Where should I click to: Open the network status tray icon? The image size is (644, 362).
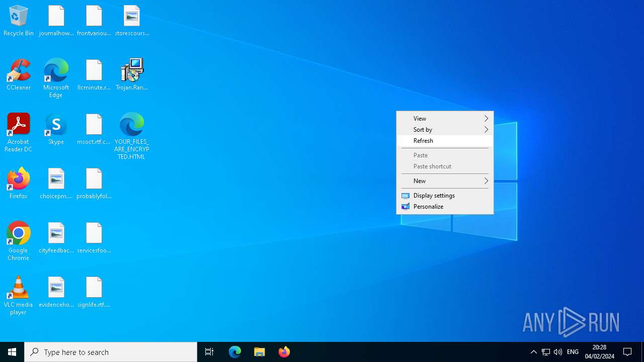click(x=546, y=352)
